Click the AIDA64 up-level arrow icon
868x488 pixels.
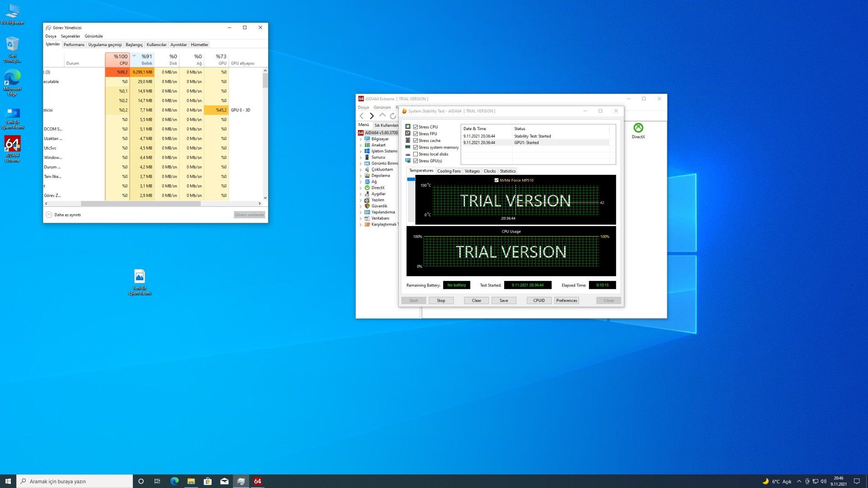point(382,116)
